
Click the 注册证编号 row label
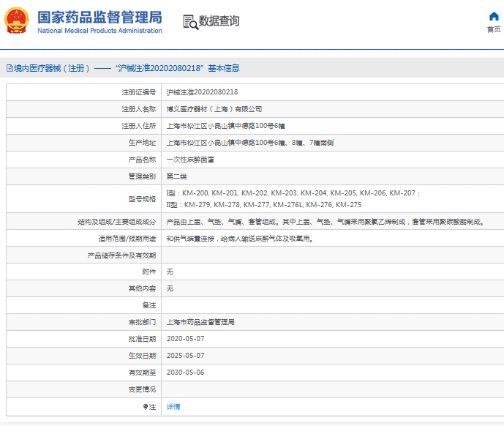(x=138, y=92)
